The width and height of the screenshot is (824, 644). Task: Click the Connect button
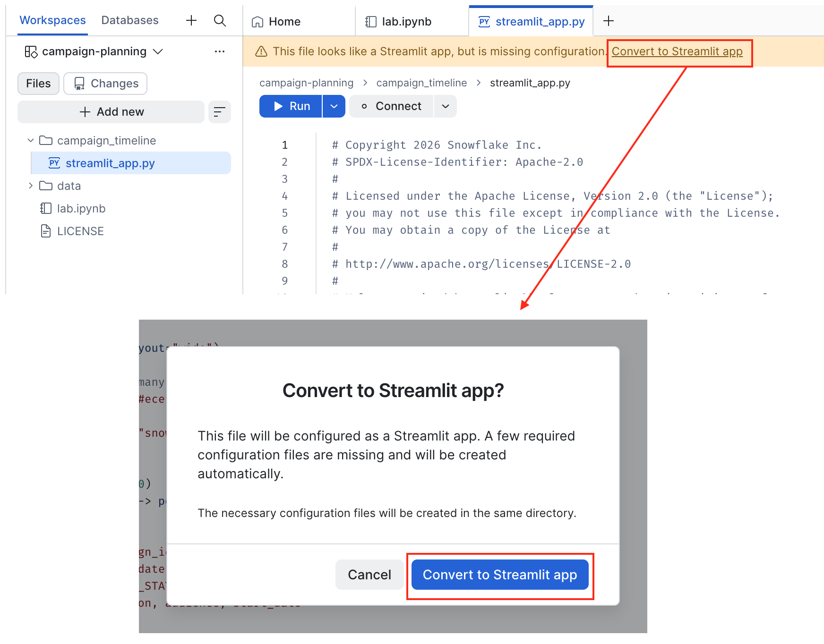tap(391, 106)
